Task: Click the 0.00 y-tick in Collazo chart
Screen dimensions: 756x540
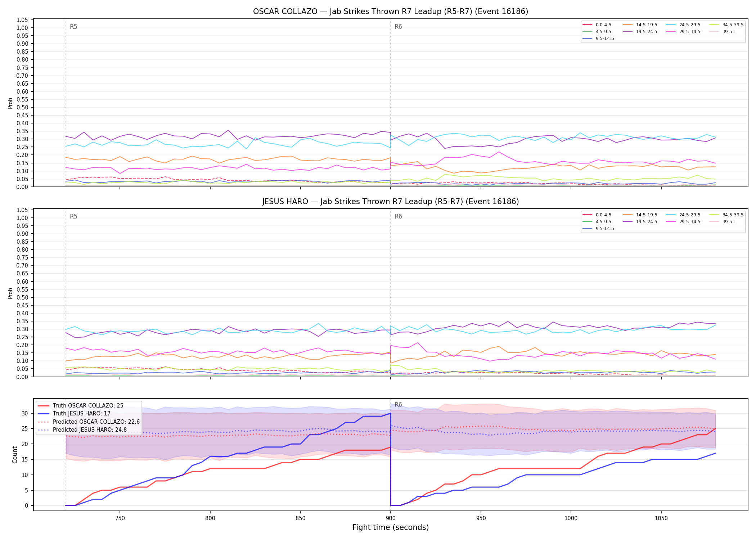Action: (22, 187)
